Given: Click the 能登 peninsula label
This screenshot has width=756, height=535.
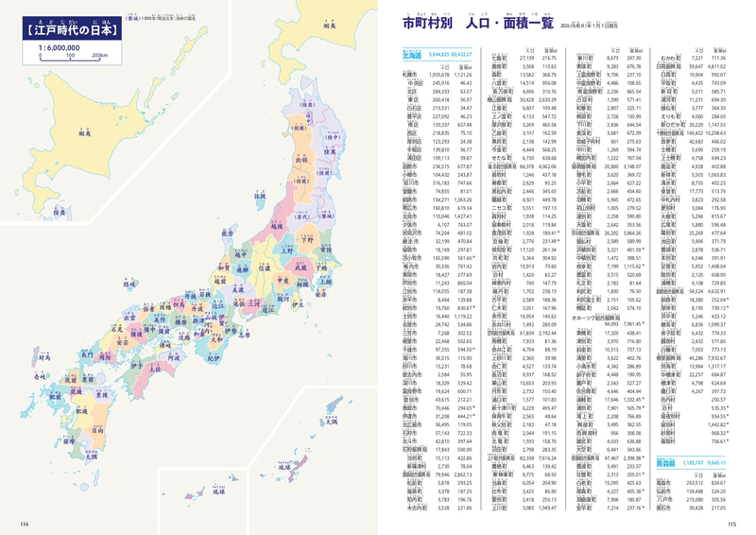Looking at the screenshot, I should point(227,233).
